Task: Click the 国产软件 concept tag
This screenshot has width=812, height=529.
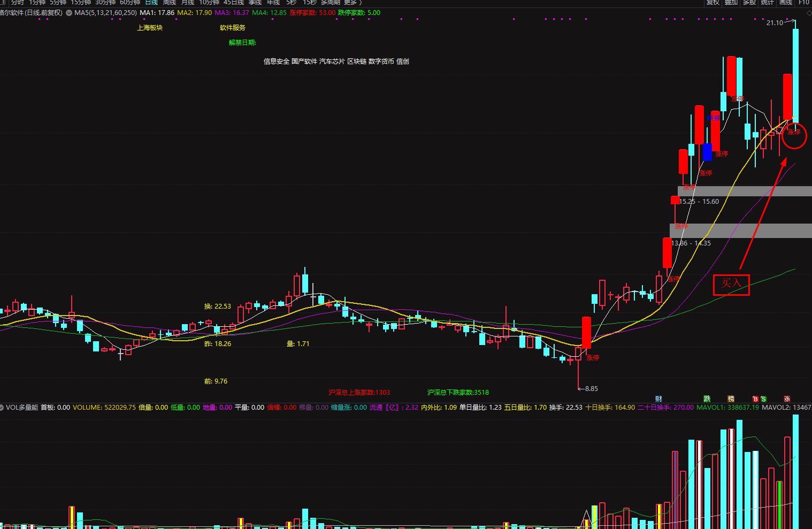Action: click(x=304, y=62)
